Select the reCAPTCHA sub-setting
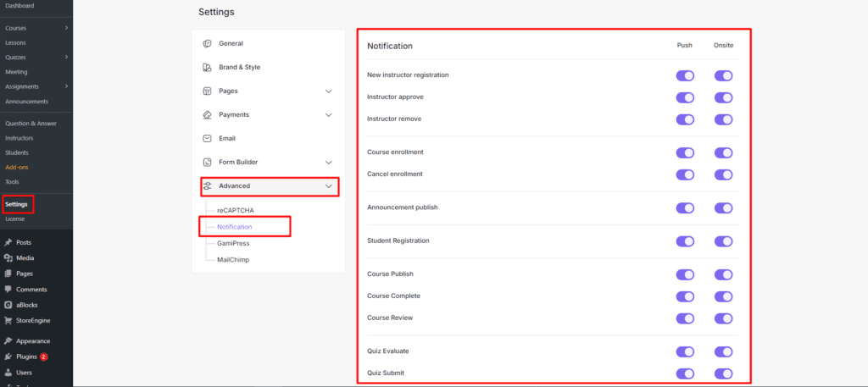Screen dimensions: 868x387 236,211
